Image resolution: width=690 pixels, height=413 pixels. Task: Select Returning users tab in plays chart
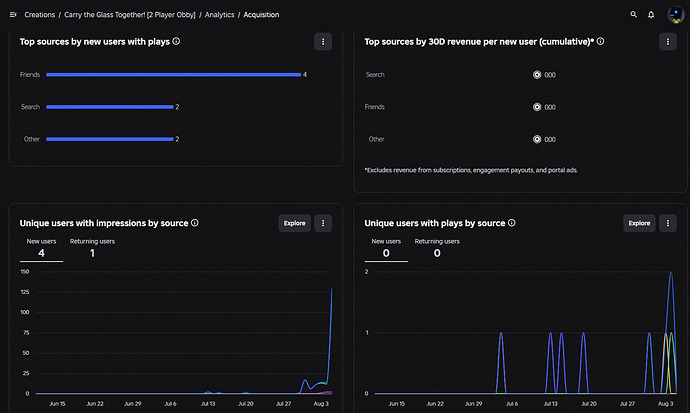[437, 249]
